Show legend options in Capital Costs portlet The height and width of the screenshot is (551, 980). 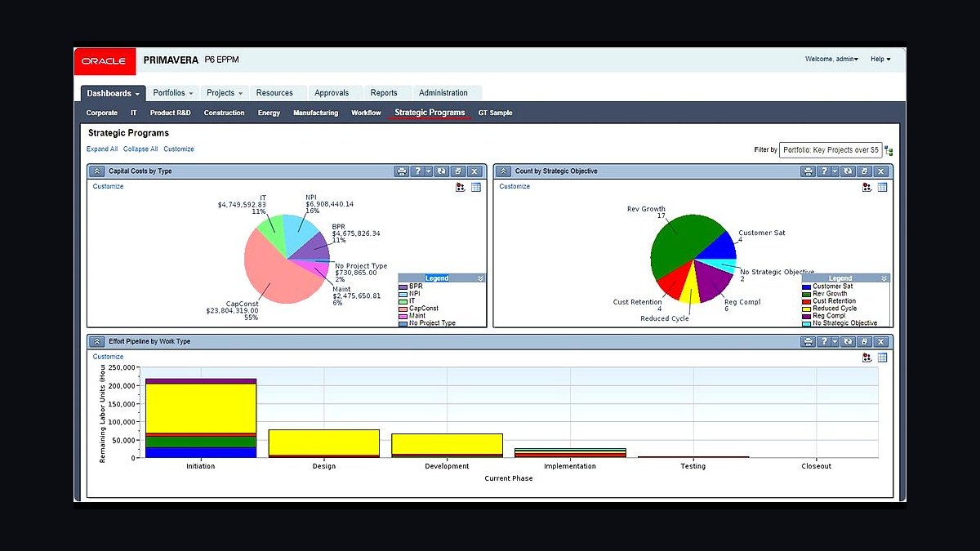(461, 187)
